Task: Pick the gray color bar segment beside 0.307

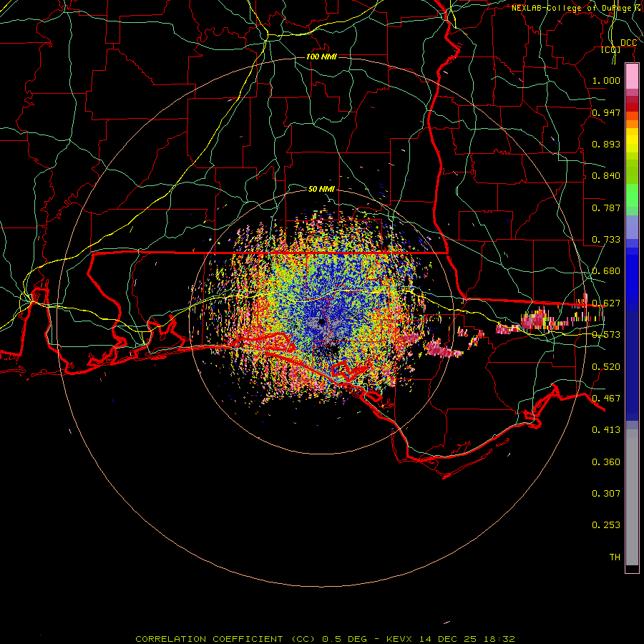Action: pyautogui.click(x=632, y=497)
